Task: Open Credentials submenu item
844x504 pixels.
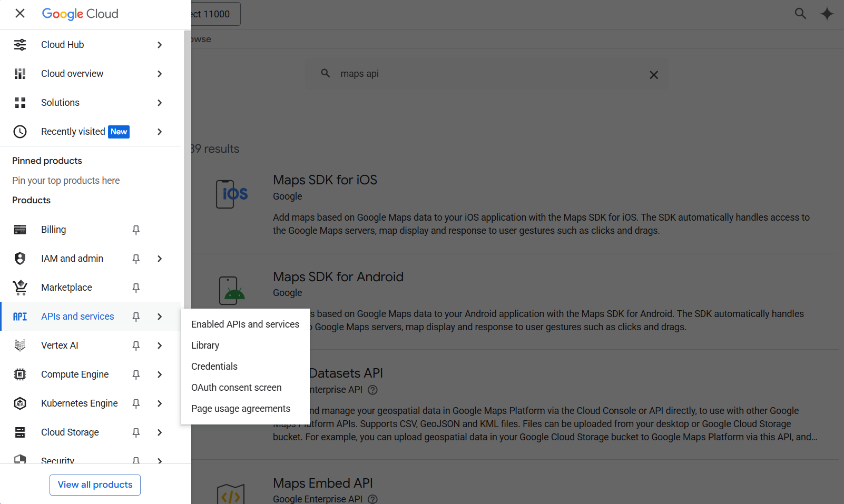Action: [x=245, y=367]
